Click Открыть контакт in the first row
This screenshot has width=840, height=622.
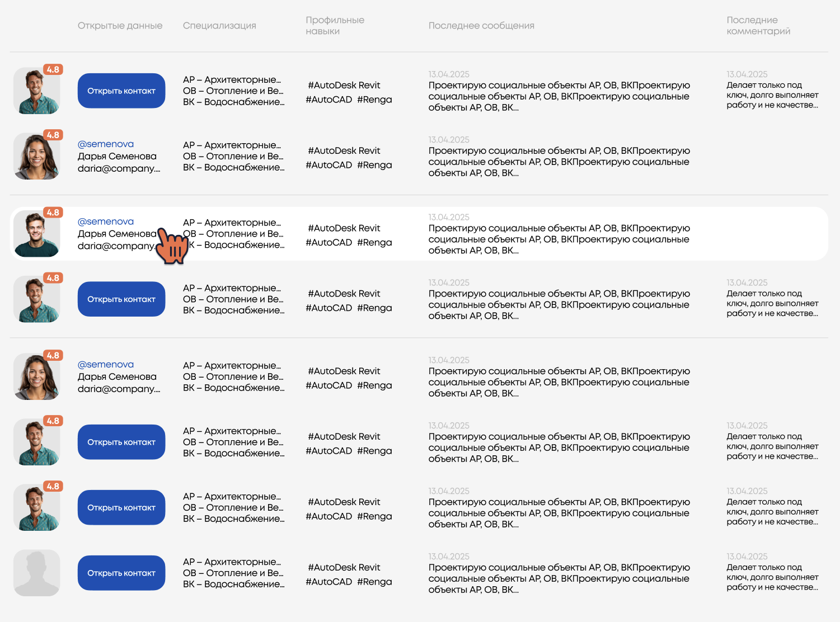point(121,91)
